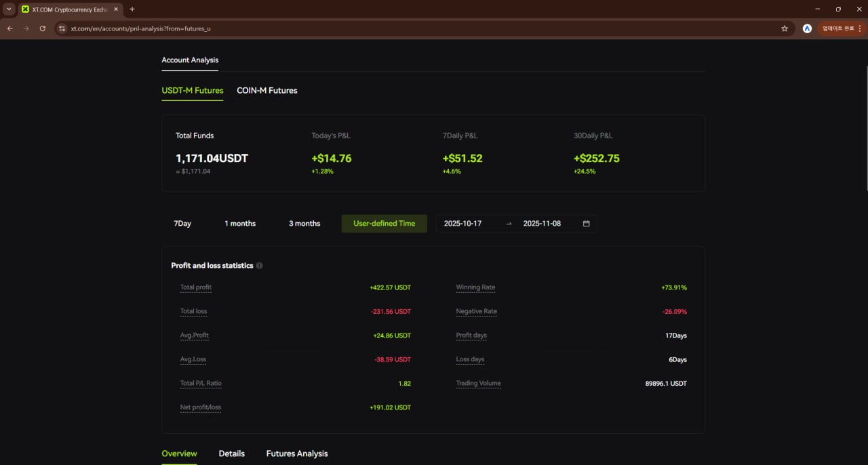Click the Avg.Loss label

tap(193, 359)
